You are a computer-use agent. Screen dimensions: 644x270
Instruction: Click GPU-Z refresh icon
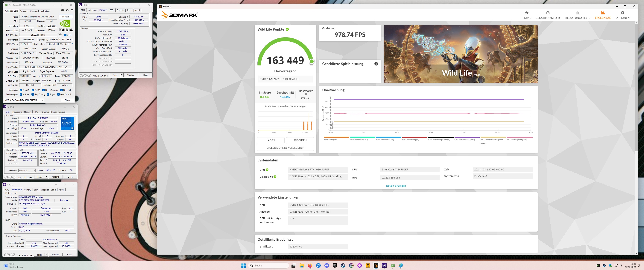[67, 10]
